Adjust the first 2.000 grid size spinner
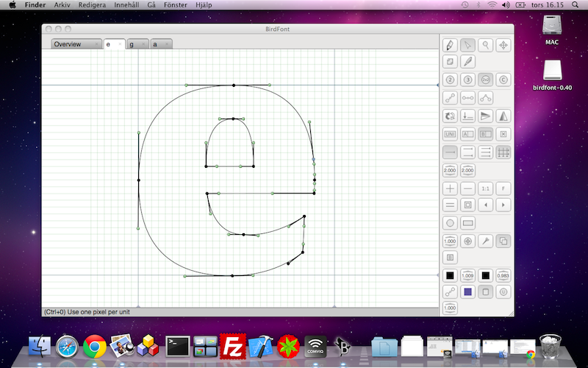 (450, 171)
